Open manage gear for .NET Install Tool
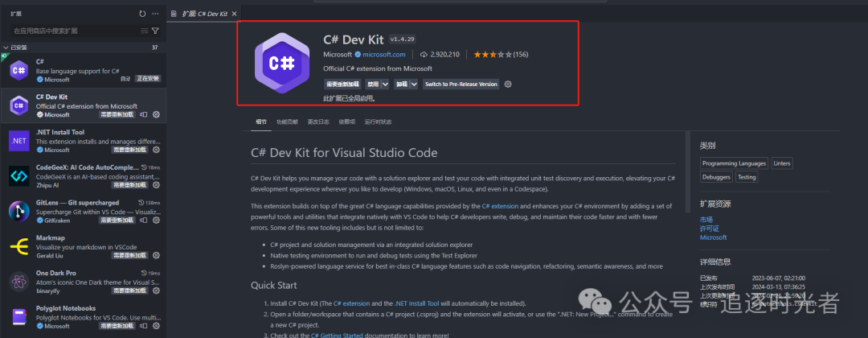This screenshot has width=868, height=338. (x=156, y=150)
